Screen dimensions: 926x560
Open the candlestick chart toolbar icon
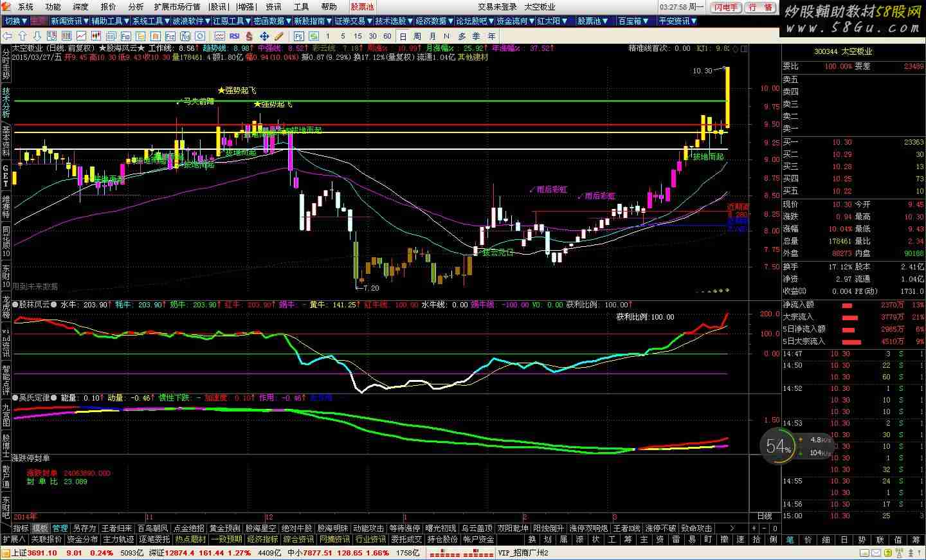[x=96, y=36]
